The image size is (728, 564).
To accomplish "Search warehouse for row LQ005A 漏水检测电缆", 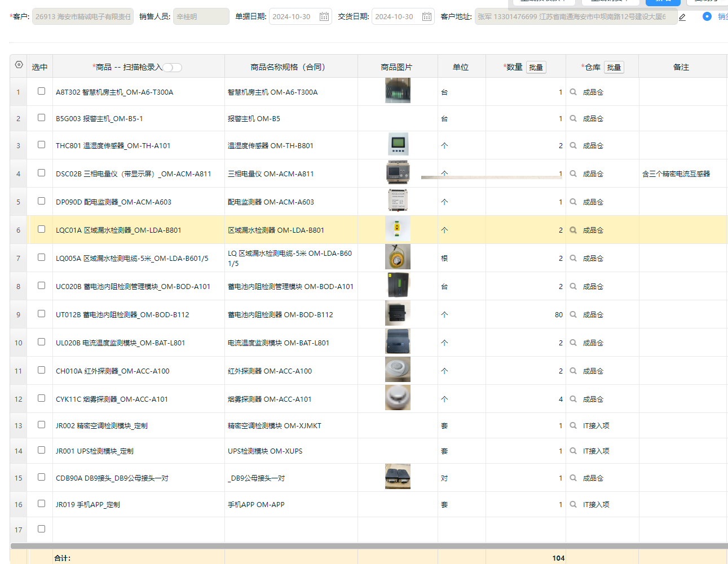I will tap(573, 258).
